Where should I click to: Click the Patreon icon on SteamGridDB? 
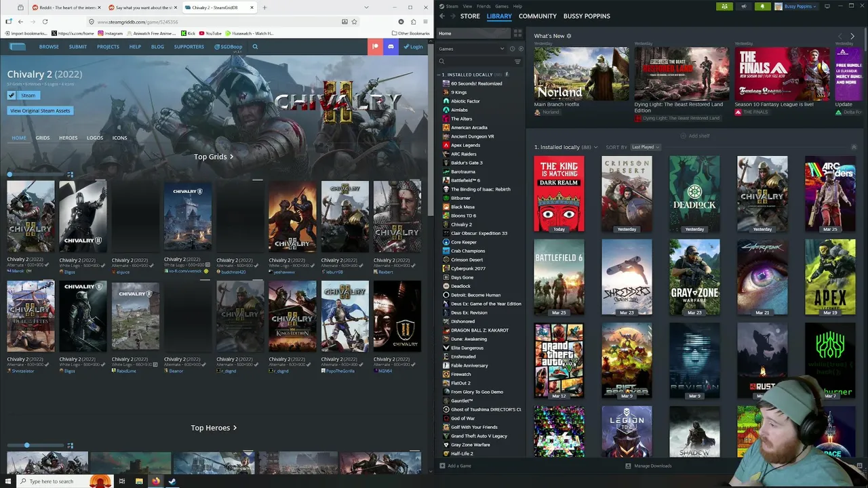coord(375,47)
